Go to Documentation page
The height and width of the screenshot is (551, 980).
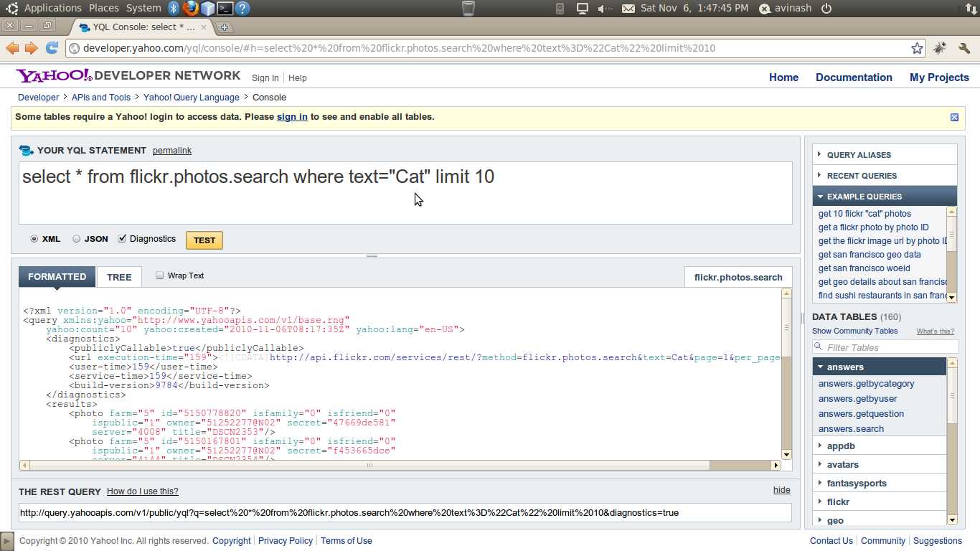[x=854, y=77]
